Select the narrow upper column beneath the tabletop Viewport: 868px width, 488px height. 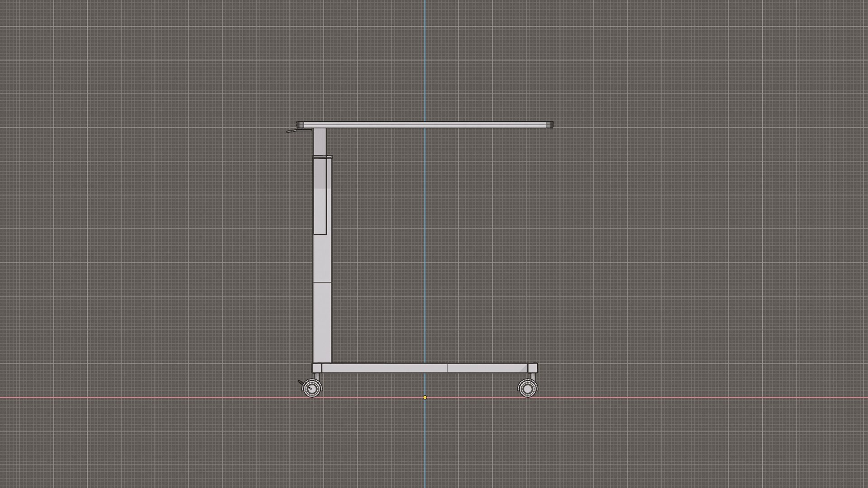click(320, 142)
